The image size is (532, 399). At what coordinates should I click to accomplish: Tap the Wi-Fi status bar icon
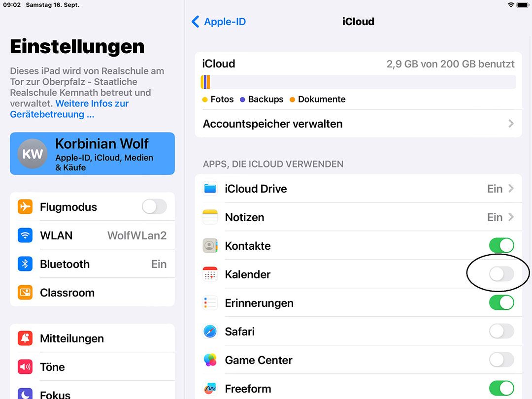tap(511, 5)
